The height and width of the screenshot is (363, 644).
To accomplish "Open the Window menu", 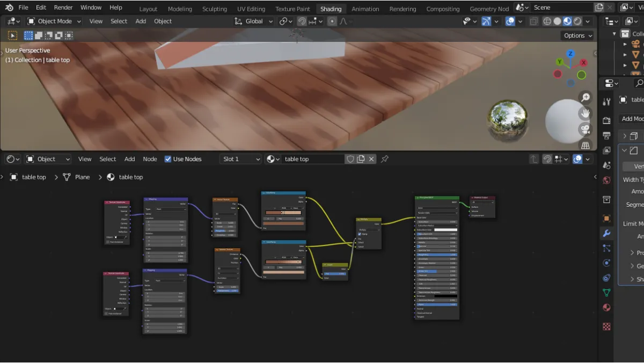I will pos(91,8).
